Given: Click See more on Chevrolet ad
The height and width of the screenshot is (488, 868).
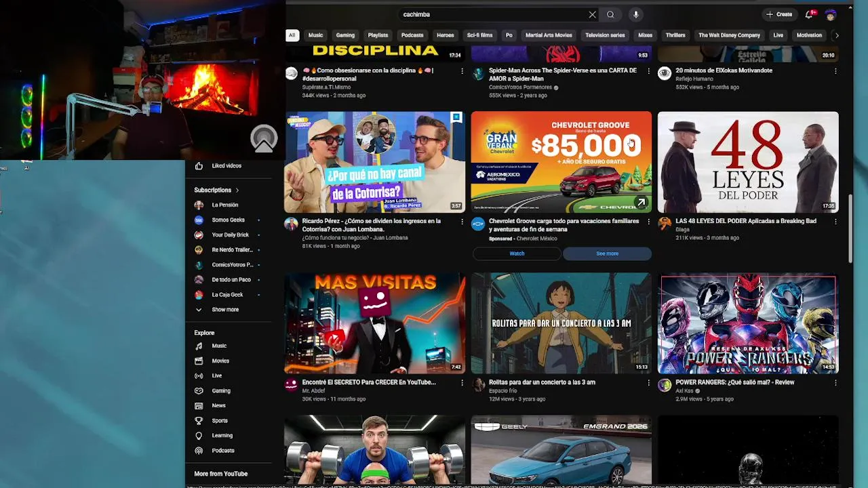Looking at the screenshot, I should pyautogui.click(x=607, y=253).
